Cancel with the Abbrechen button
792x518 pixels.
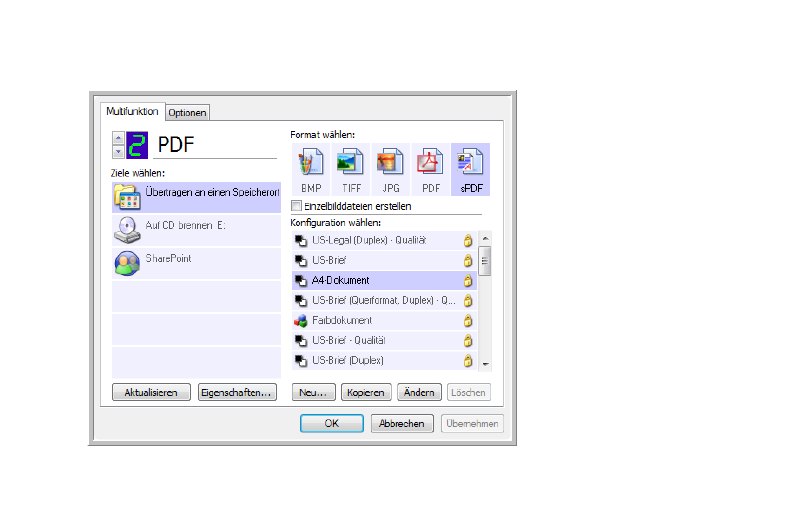(402, 423)
